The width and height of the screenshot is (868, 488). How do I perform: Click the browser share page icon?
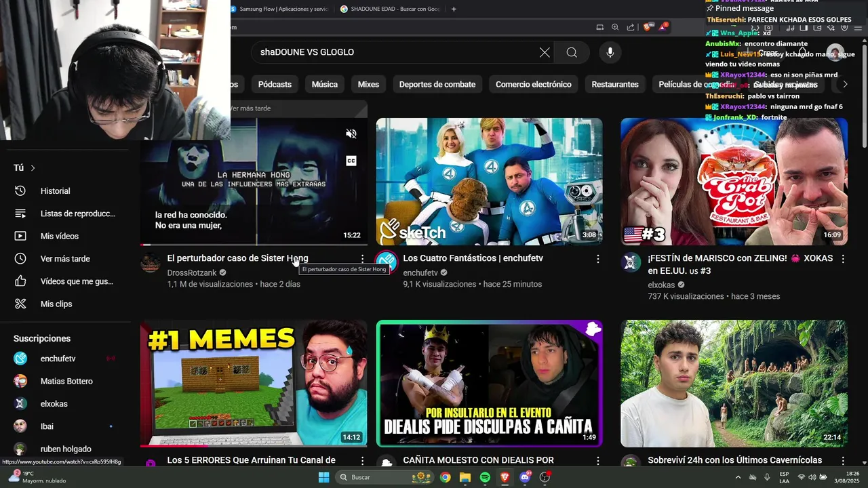(x=631, y=27)
